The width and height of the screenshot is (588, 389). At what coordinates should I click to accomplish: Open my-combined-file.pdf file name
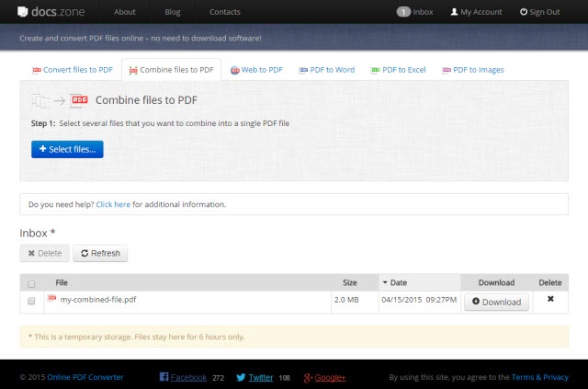[x=98, y=300]
